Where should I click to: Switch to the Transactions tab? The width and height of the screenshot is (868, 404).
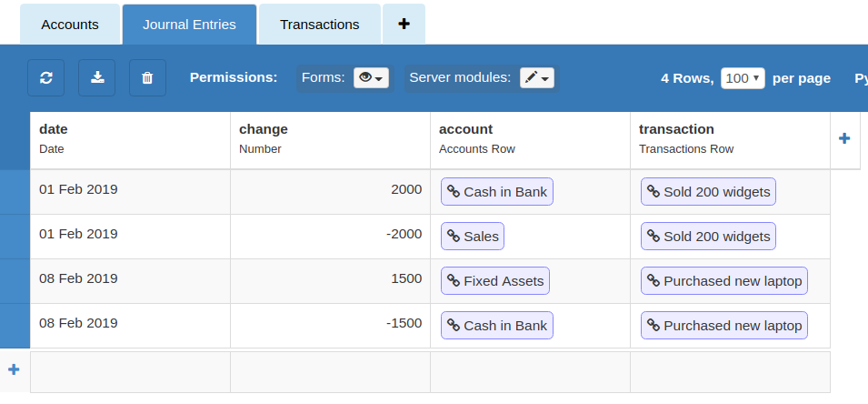coord(319,25)
